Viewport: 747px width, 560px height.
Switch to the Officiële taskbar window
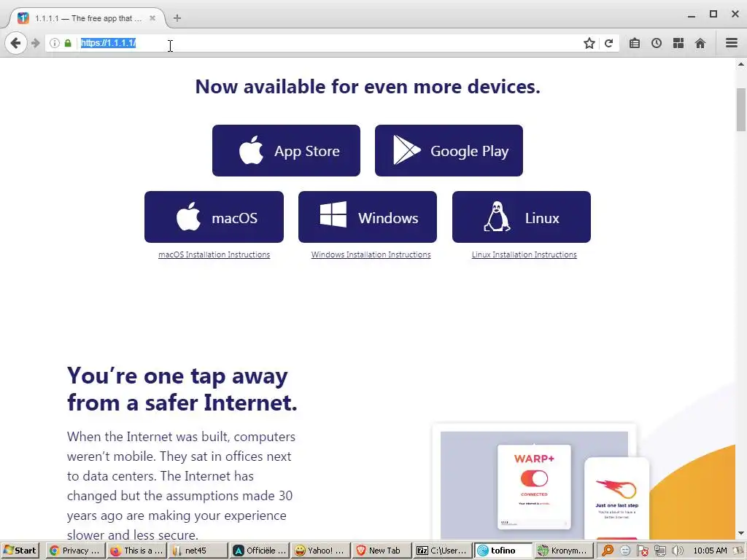point(259,551)
